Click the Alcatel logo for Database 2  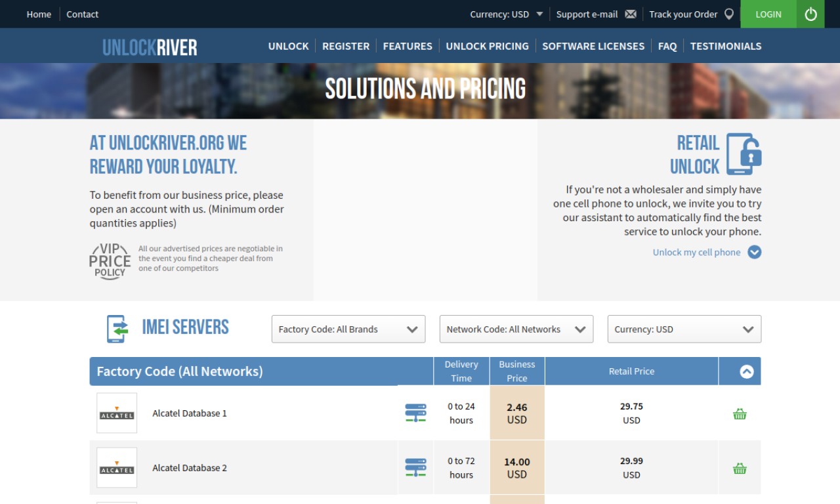(x=117, y=467)
